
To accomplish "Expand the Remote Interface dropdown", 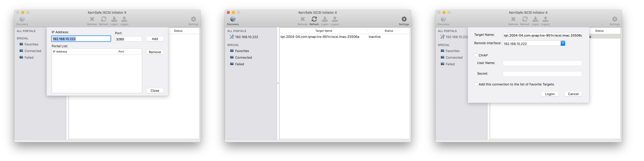I will click(563, 43).
